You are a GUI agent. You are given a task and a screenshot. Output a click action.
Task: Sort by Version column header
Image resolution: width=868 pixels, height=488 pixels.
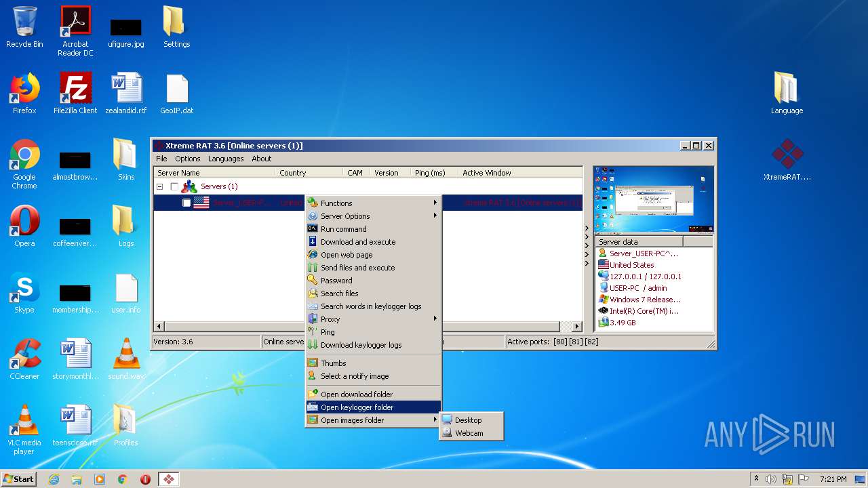click(390, 173)
